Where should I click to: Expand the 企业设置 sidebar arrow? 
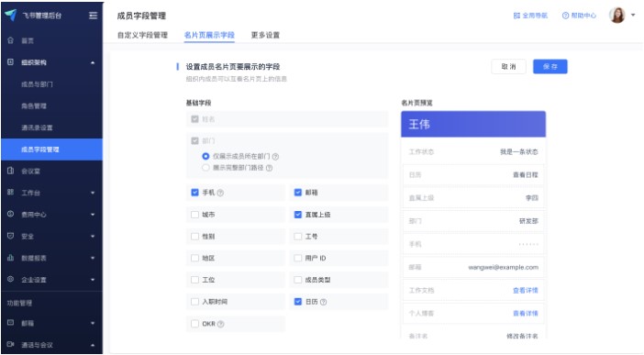(x=93, y=280)
